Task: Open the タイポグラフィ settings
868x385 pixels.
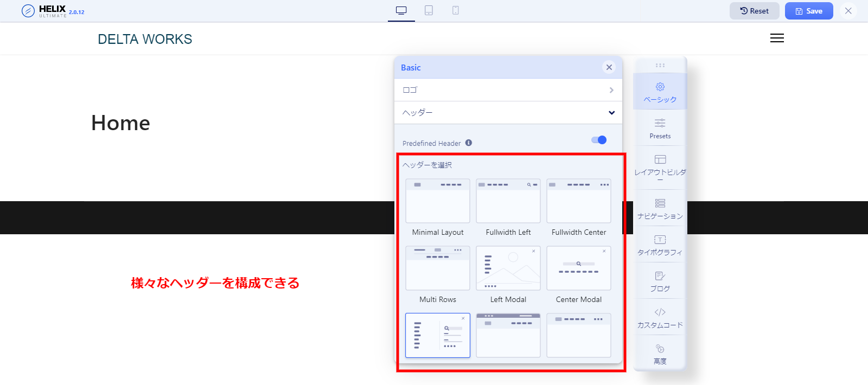Action: (x=660, y=245)
